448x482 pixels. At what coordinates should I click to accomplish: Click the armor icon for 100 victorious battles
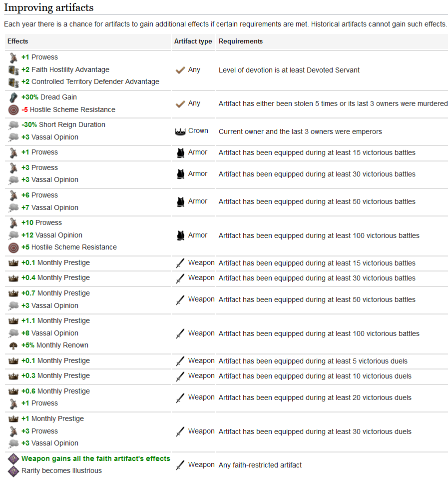[x=180, y=235]
